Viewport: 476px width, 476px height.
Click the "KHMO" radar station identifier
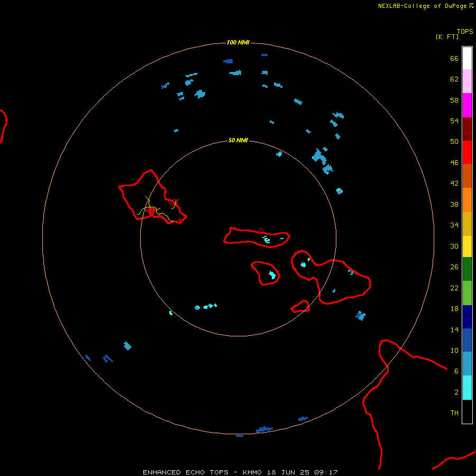click(x=252, y=472)
